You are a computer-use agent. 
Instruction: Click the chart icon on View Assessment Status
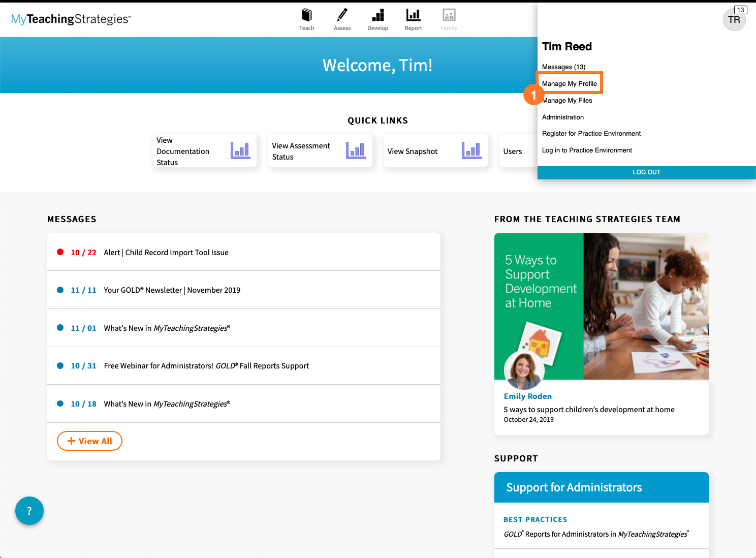point(356,150)
